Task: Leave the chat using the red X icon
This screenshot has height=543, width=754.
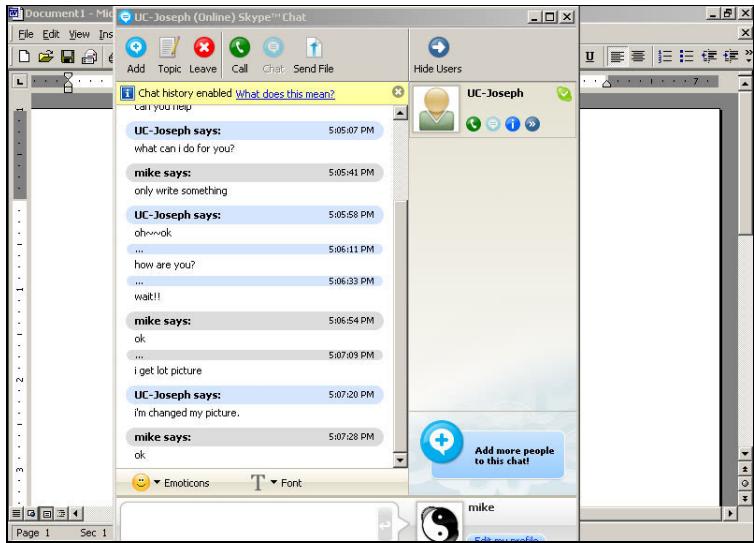Action: (203, 48)
